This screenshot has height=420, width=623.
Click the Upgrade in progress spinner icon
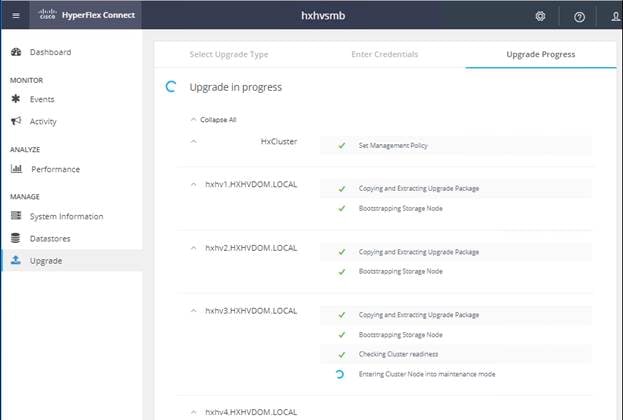tap(171, 87)
